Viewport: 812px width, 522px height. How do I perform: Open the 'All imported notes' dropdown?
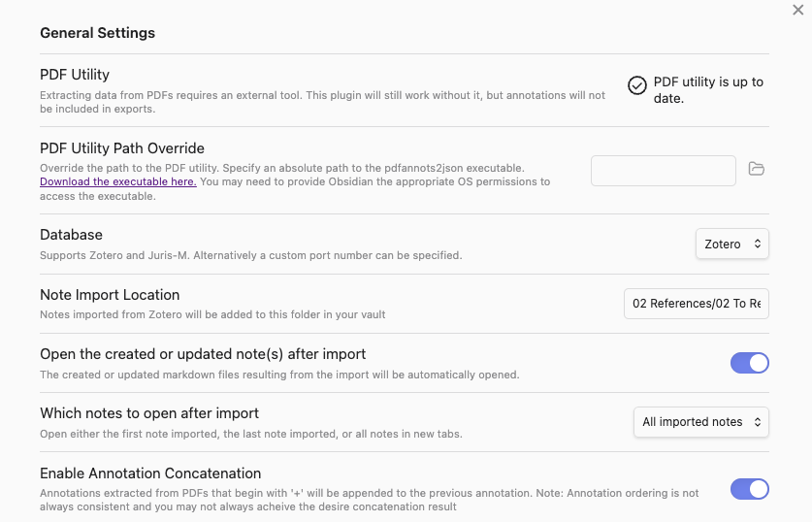pos(700,422)
